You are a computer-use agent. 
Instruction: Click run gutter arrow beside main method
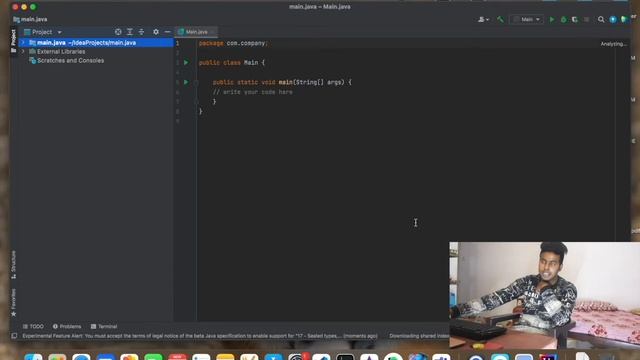pyautogui.click(x=186, y=82)
